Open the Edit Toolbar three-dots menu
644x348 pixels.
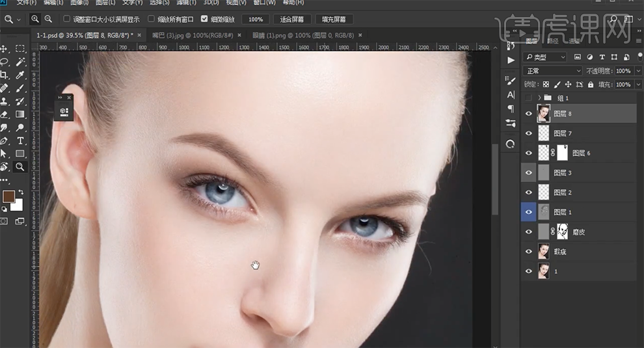coord(5,180)
